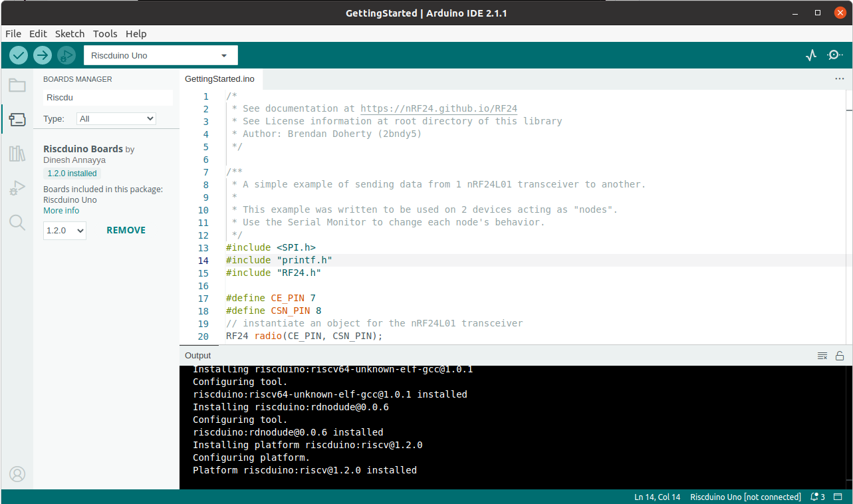Toggle the Boards Manager sidebar icon
Viewport: 853px width, 504px height.
(17, 120)
